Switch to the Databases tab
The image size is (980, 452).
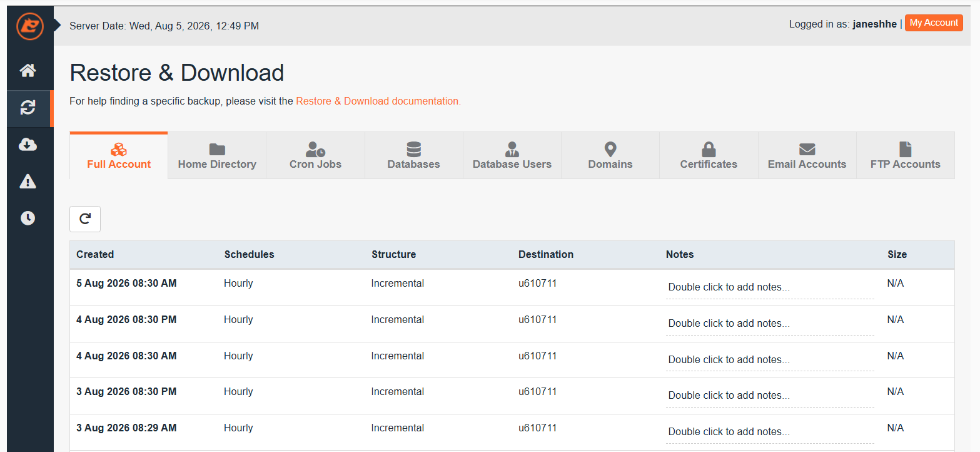(413, 155)
